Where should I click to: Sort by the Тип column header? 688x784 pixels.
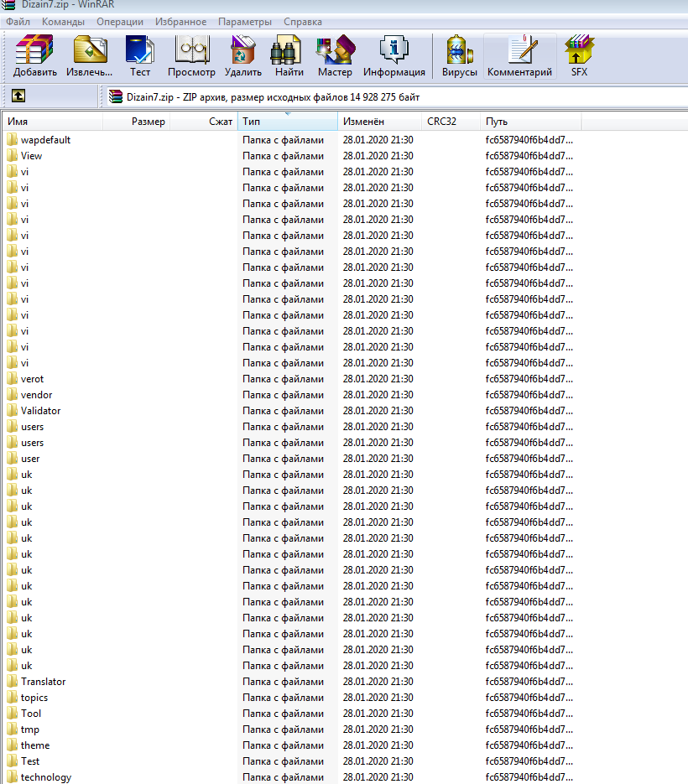click(285, 122)
